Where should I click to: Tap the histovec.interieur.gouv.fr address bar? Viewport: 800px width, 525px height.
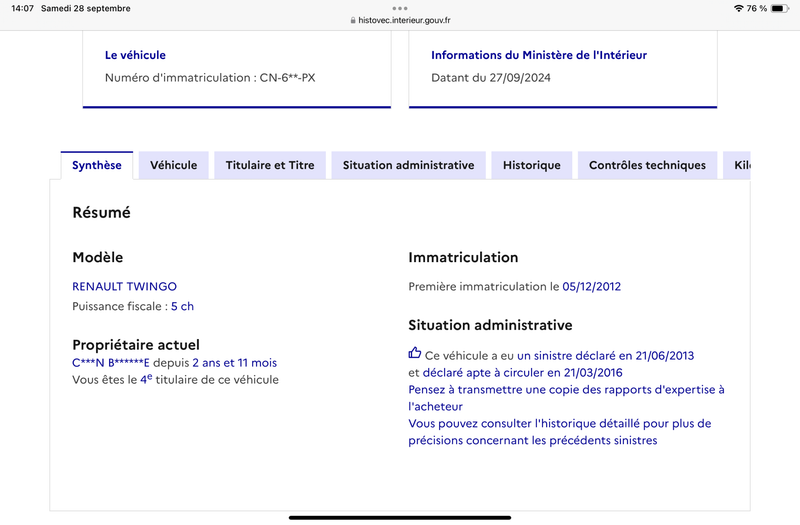tap(400, 20)
